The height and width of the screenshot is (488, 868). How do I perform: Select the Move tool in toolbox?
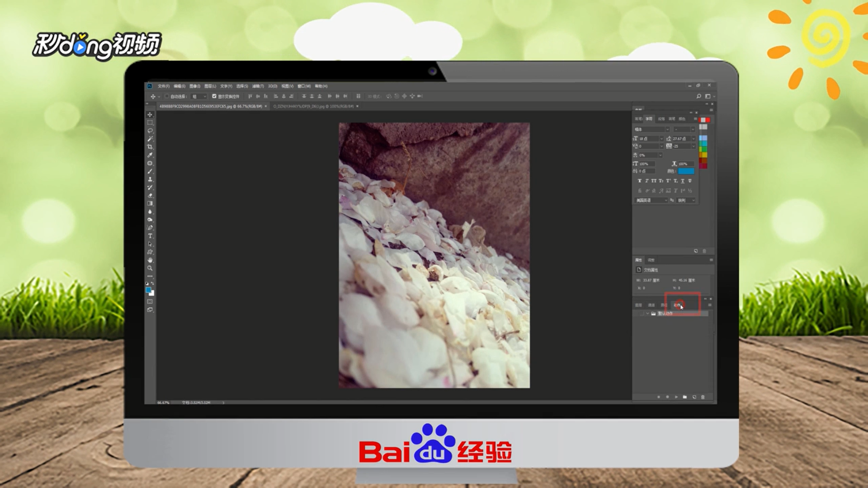150,115
